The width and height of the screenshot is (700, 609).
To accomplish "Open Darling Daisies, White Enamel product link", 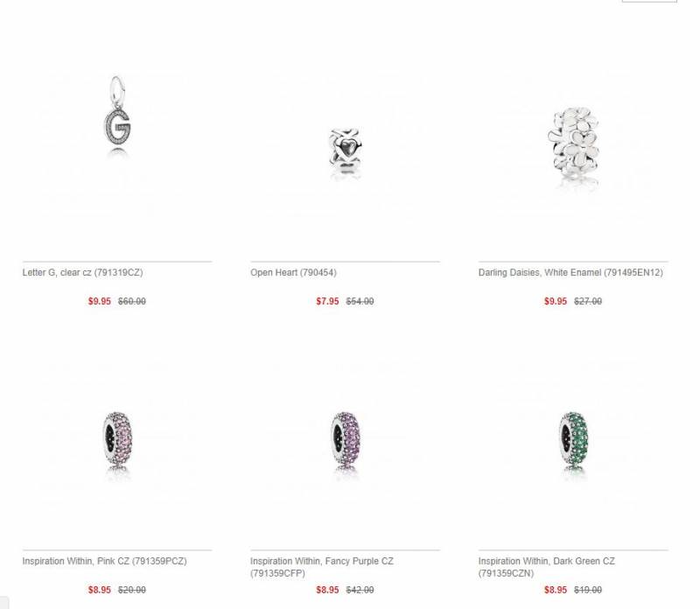I will coord(570,272).
